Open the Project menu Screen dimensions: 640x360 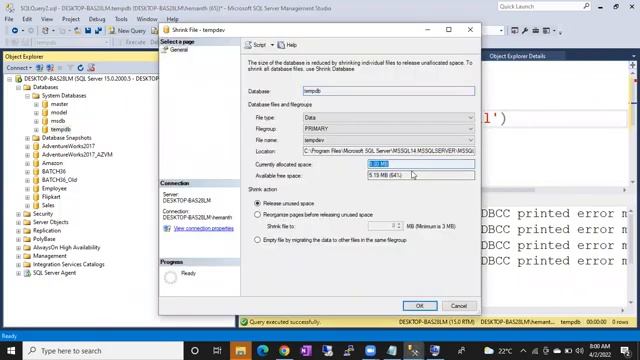pyautogui.click(x=71, y=19)
